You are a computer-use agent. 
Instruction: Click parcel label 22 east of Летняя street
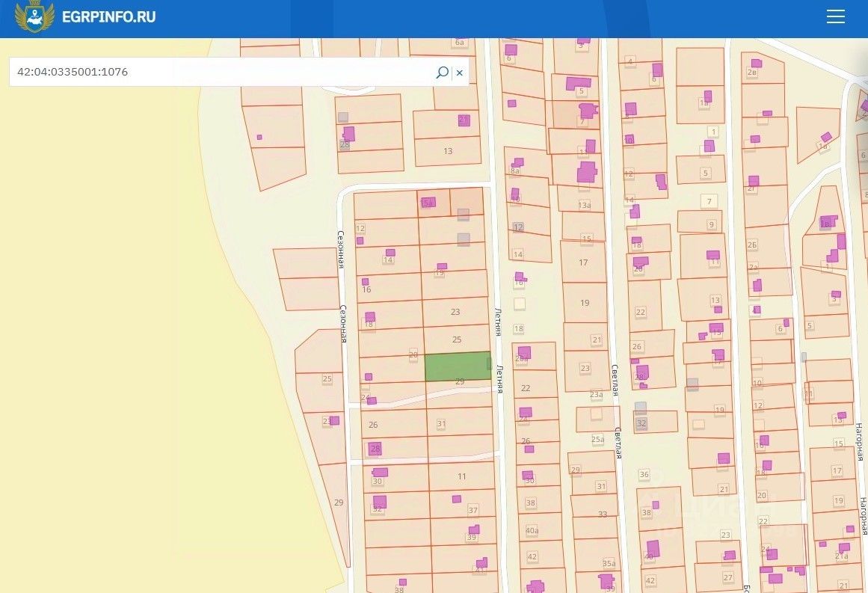tap(526, 388)
